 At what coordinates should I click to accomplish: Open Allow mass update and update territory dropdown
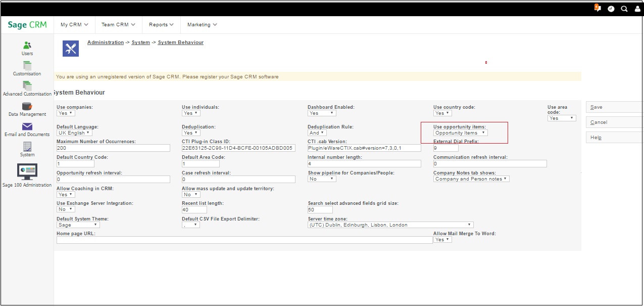pyautogui.click(x=190, y=194)
